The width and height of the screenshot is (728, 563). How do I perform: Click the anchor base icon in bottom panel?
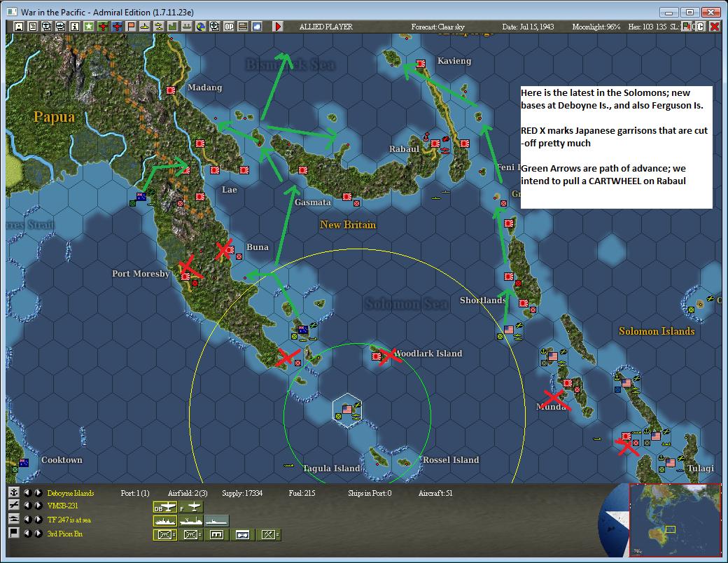[x=14, y=493]
